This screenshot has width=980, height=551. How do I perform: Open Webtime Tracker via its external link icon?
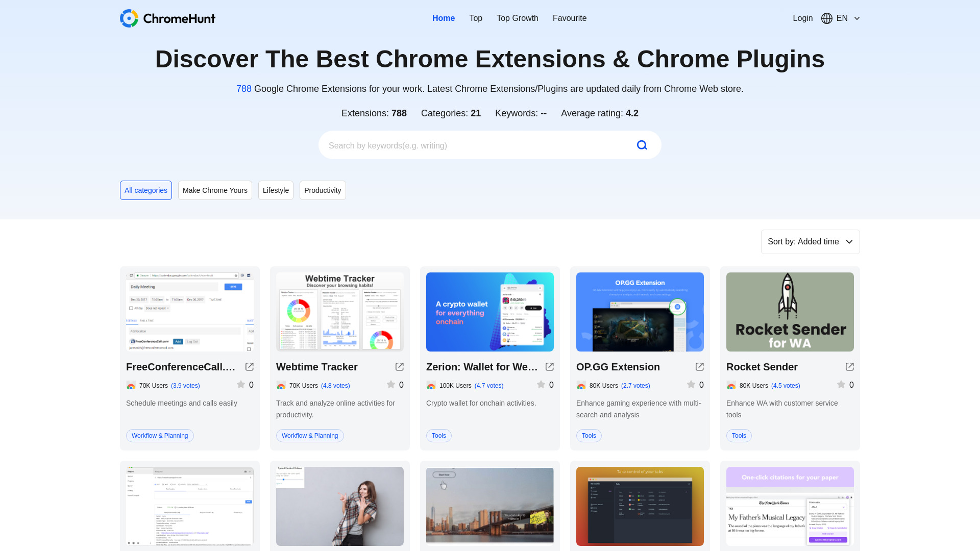(x=399, y=366)
